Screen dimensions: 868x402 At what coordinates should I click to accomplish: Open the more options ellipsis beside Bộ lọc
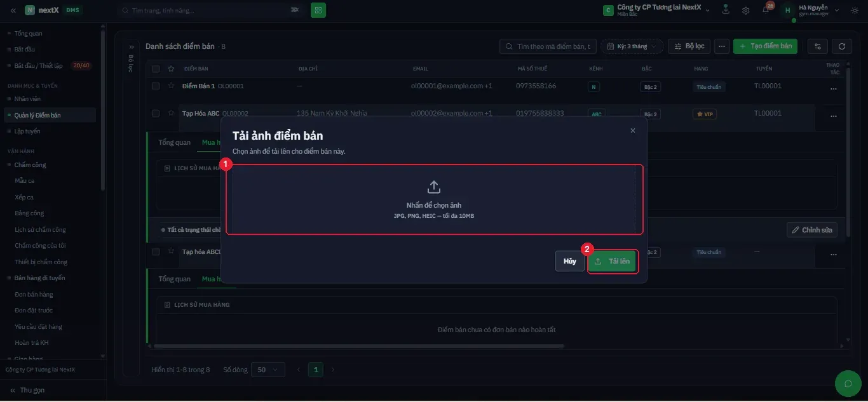point(721,46)
